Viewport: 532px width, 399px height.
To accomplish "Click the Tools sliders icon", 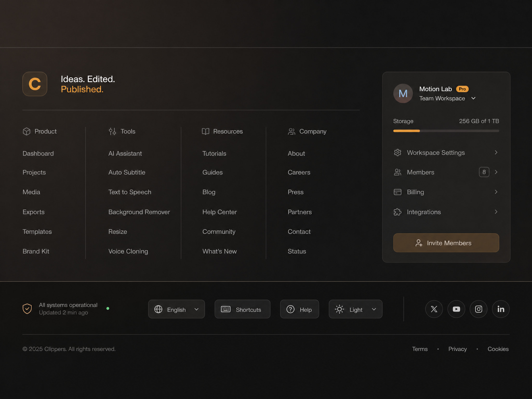I will coord(112,131).
